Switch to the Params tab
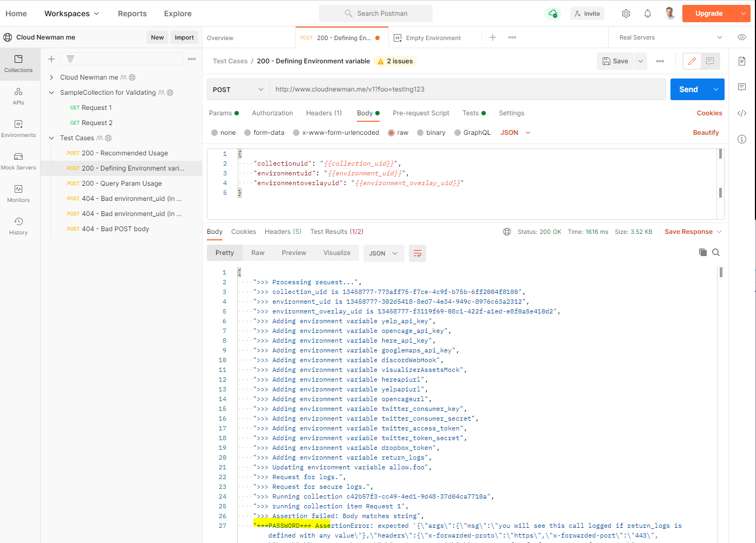Viewport: 756px width, 543px height. coord(224,113)
